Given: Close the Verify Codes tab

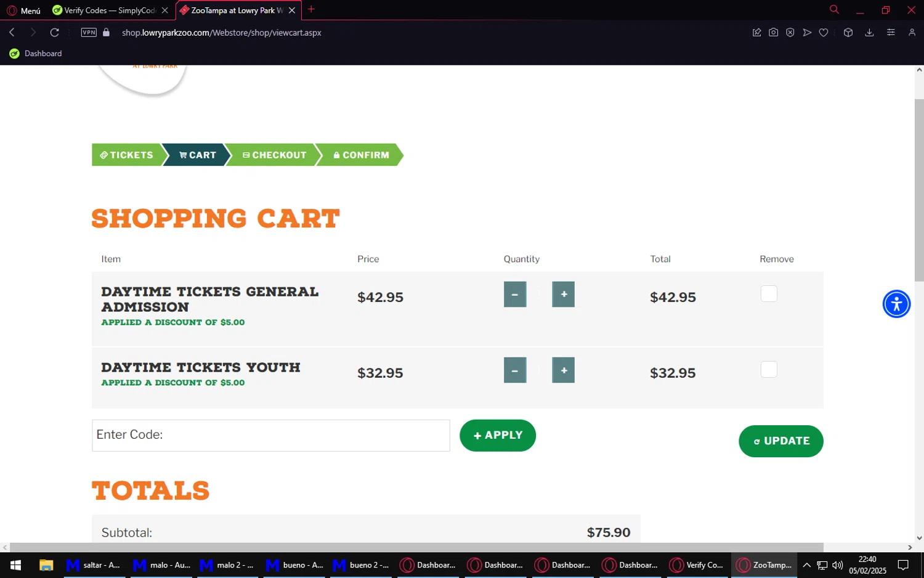Looking at the screenshot, I should click(x=164, y=10).
